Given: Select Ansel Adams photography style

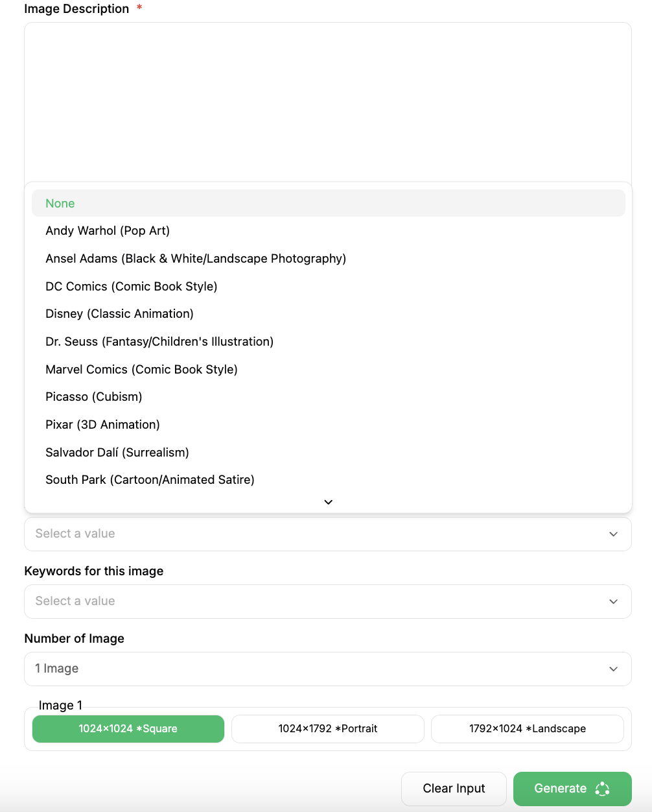Looking at the screenshot, I should point(196,259).
